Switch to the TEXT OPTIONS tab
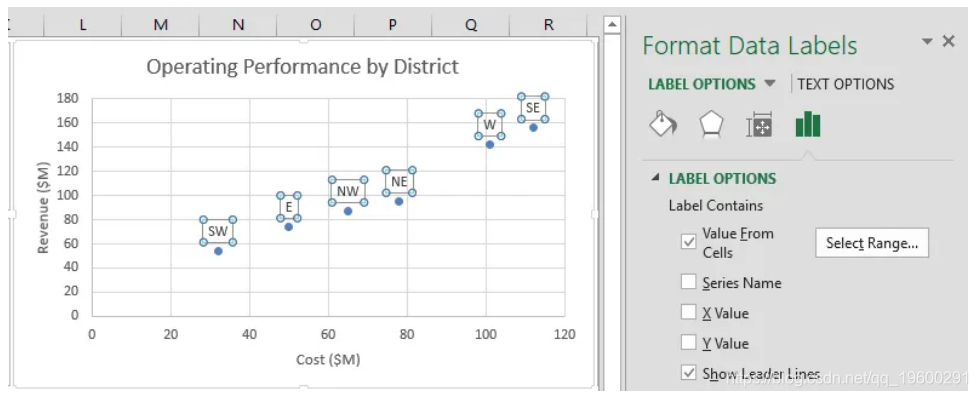The image size is (978, 397). point(845,84)
